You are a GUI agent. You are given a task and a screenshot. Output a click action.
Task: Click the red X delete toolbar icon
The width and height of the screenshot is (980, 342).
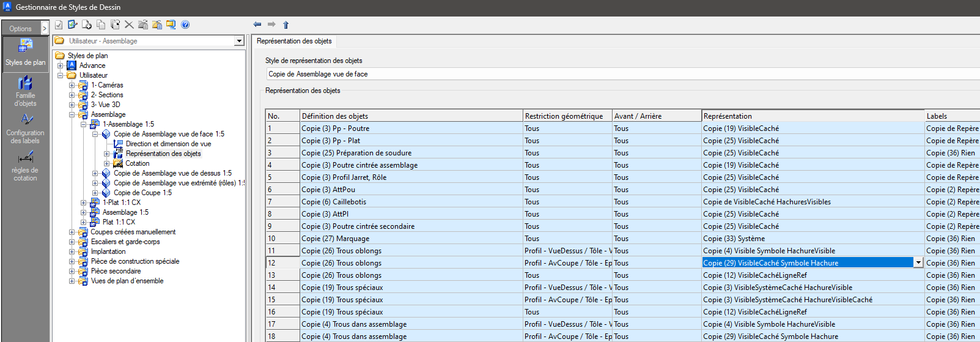pos(129,24)
